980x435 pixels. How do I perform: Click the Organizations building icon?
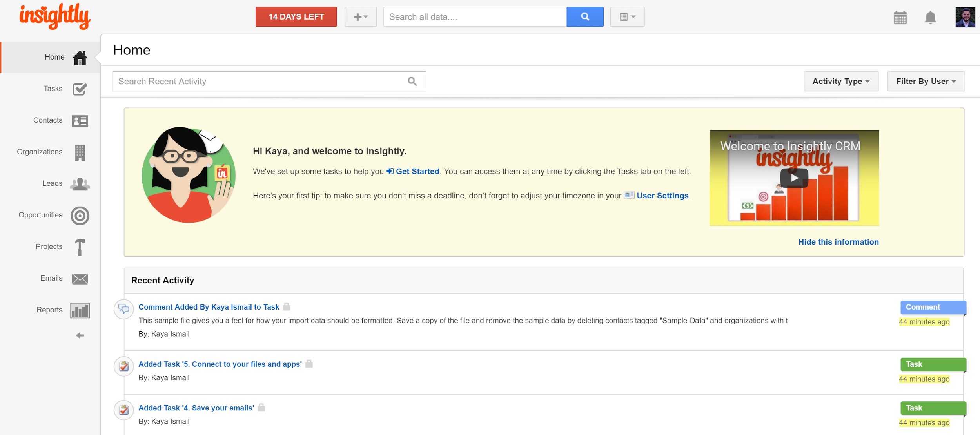point(80,152)
